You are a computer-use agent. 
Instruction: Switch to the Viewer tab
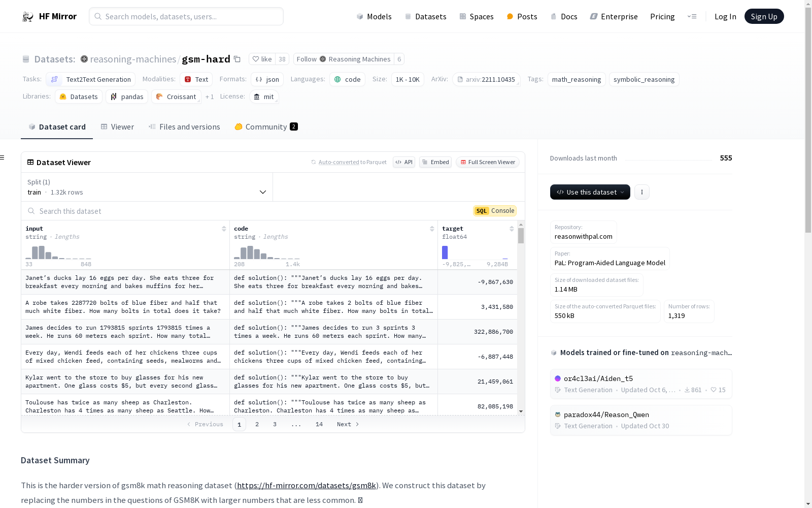[117, 127]
